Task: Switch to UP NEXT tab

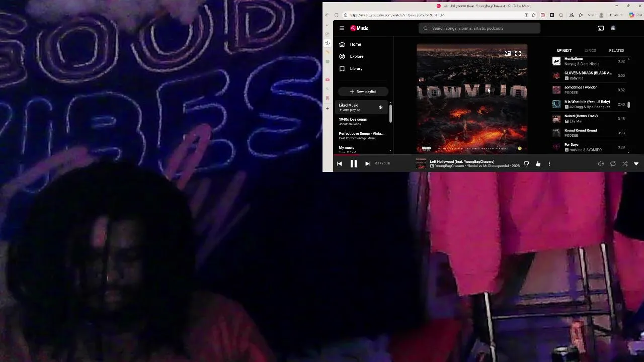Action: coord(564,50)
